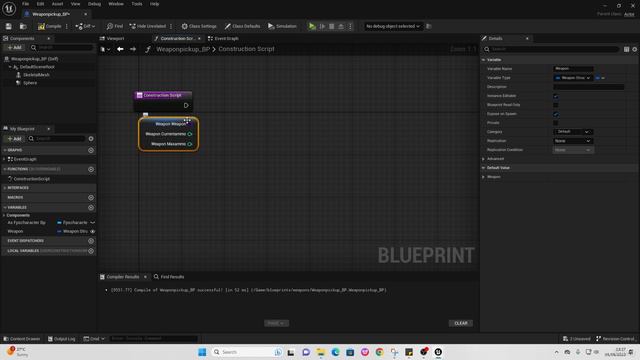
Task: Click the Variable Name field
Action: pyautogui.click(x=573, y=69)
